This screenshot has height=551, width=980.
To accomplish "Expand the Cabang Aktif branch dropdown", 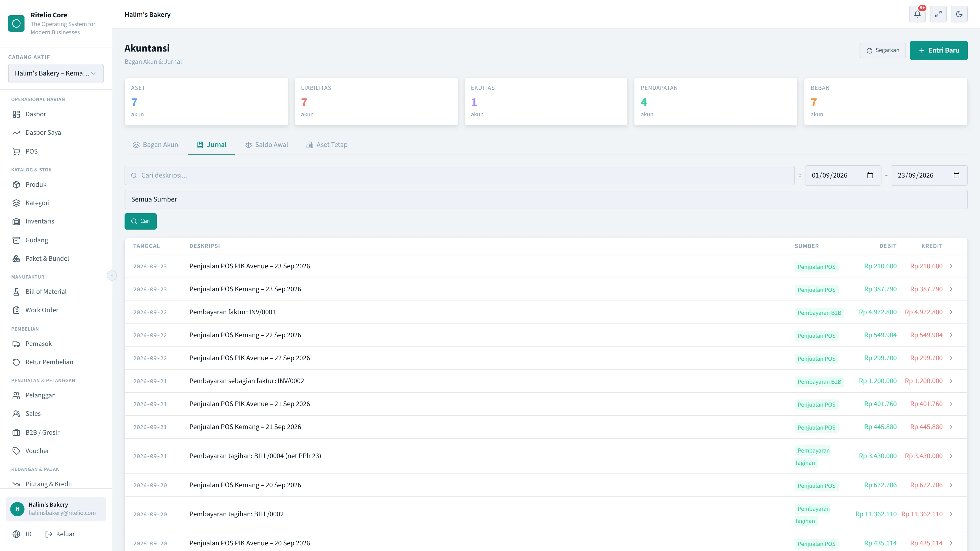I will tap(56, 73).
